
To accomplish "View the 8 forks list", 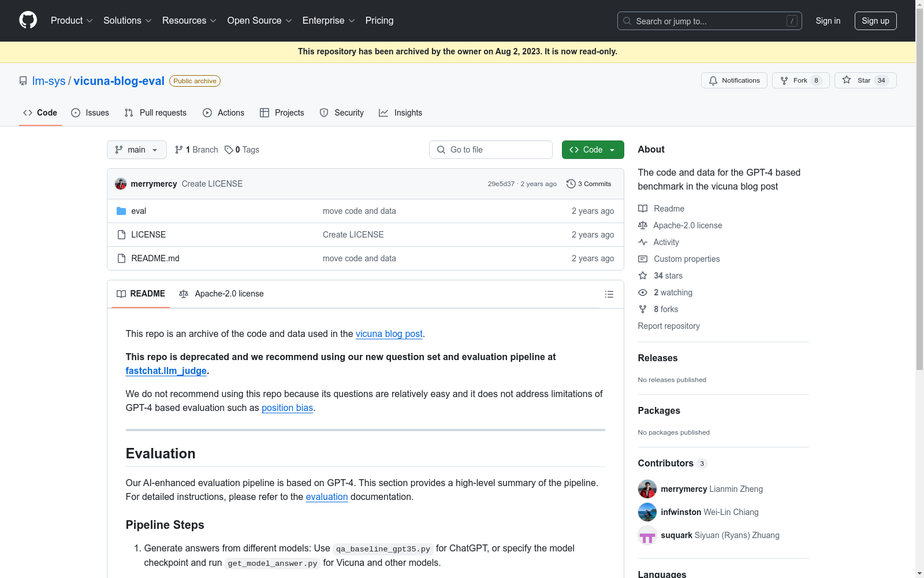I will tap(658, 309).
